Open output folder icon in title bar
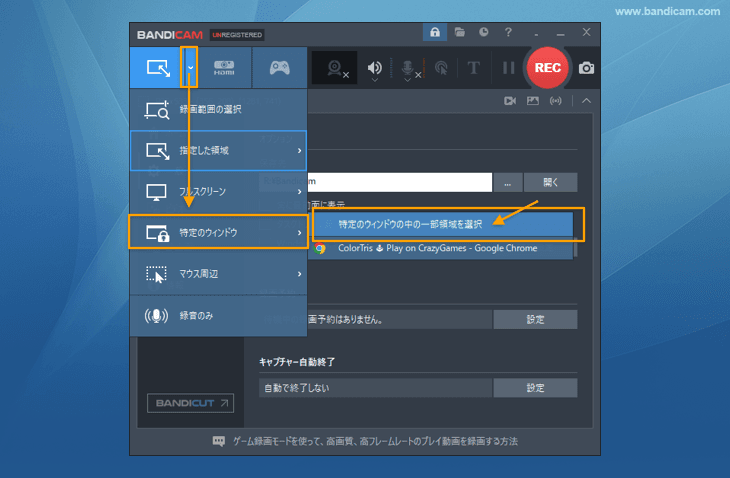The height and width of the screenshot is (478, 730). [460, 32]
